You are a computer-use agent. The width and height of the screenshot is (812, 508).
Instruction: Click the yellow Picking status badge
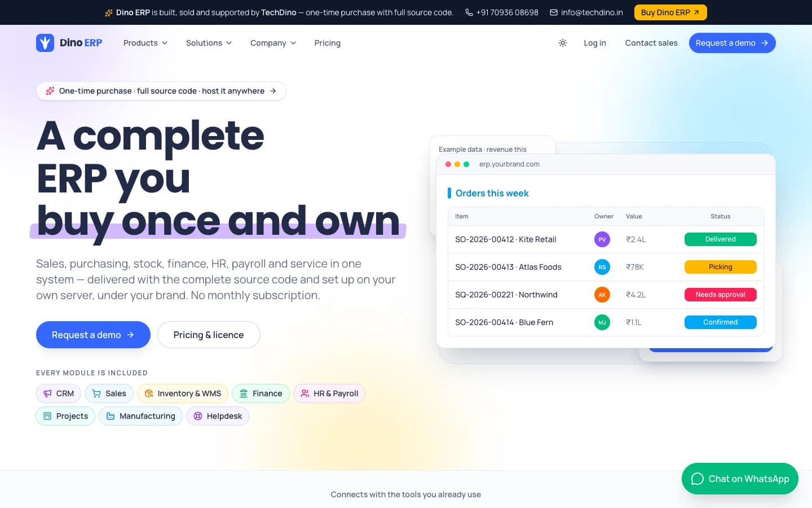721,267
